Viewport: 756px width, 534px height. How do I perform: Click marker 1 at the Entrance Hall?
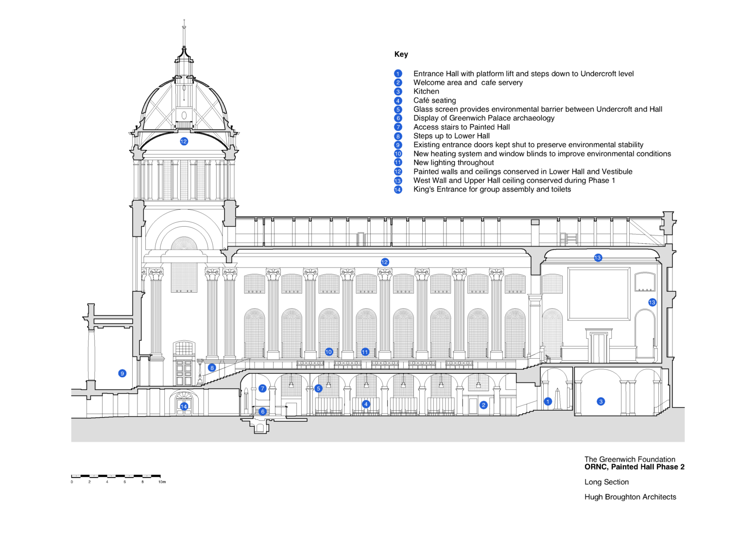[548, 401]
